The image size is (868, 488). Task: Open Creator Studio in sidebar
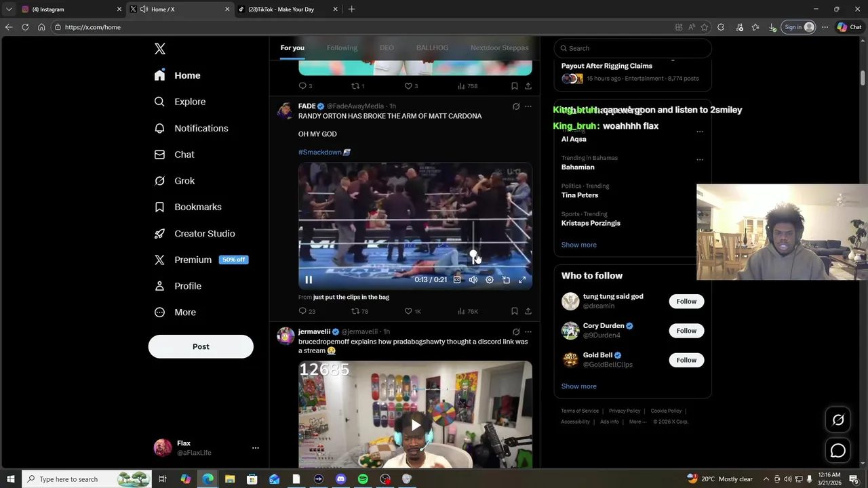[195, 233]
